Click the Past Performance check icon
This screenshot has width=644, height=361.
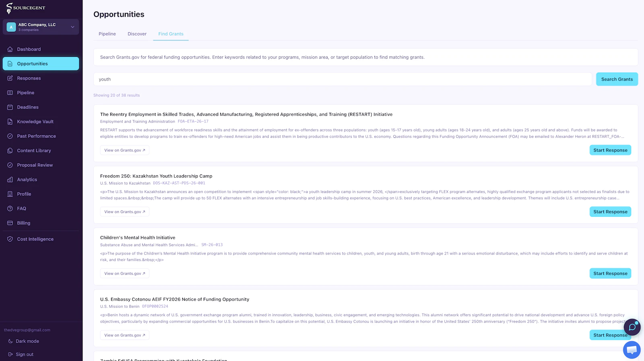10,136
